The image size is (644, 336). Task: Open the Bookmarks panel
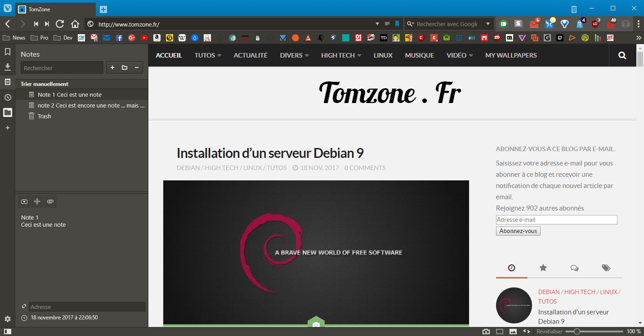click(8, 52)
